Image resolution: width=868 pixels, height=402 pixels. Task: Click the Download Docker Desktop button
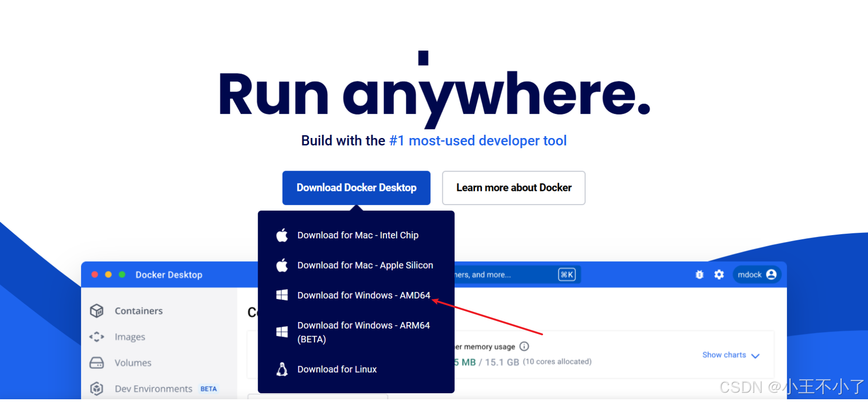356,188
